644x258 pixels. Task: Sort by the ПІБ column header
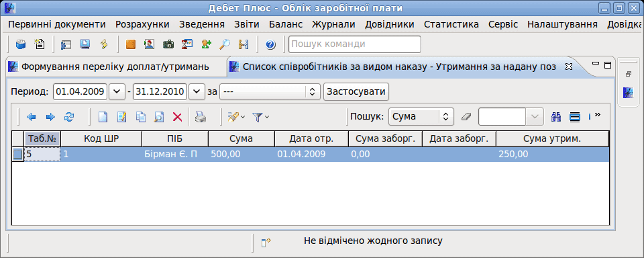pyautogui.click(x=175, y=139)
